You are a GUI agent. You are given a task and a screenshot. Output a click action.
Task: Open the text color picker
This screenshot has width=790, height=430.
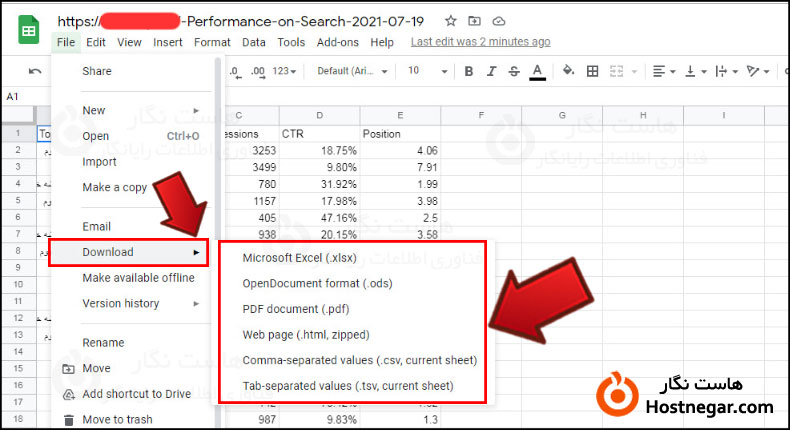538,72
